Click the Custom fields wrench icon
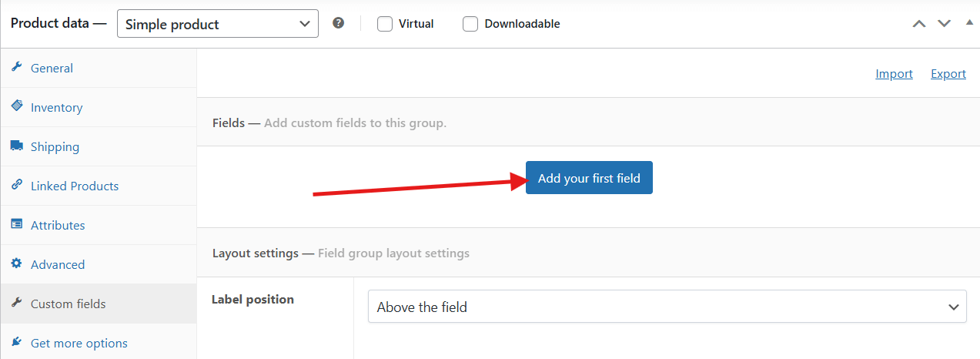This screenshot has width=980, height=359. point(16,303)
